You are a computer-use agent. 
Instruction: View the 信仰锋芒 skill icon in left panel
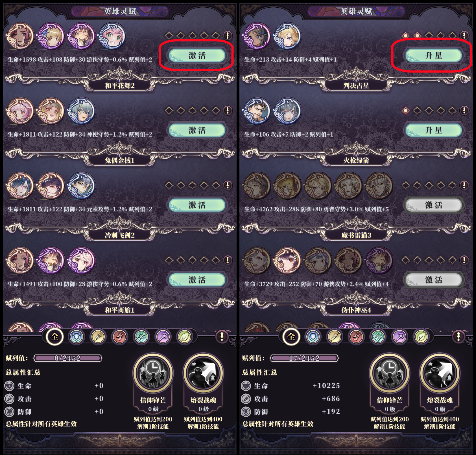coord(153,373)
